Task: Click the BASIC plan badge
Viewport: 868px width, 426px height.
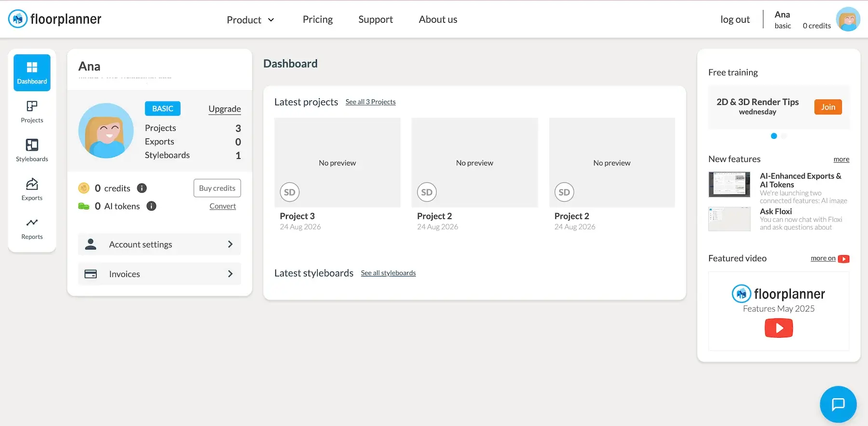Action: [x=163, y=109]
